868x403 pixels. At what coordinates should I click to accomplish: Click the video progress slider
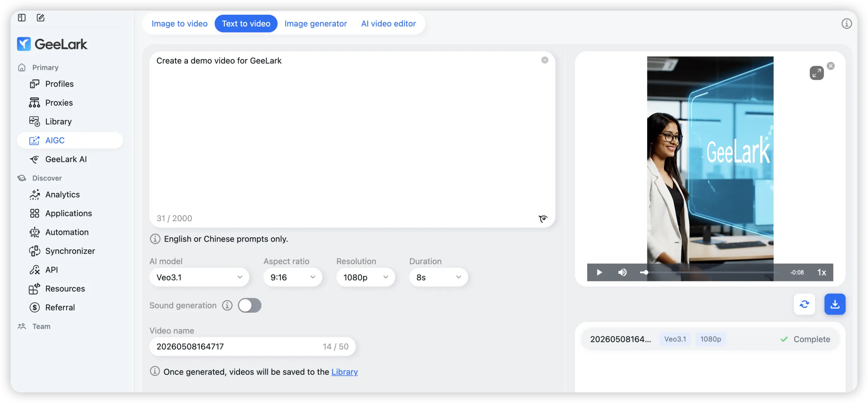[710, 272]
